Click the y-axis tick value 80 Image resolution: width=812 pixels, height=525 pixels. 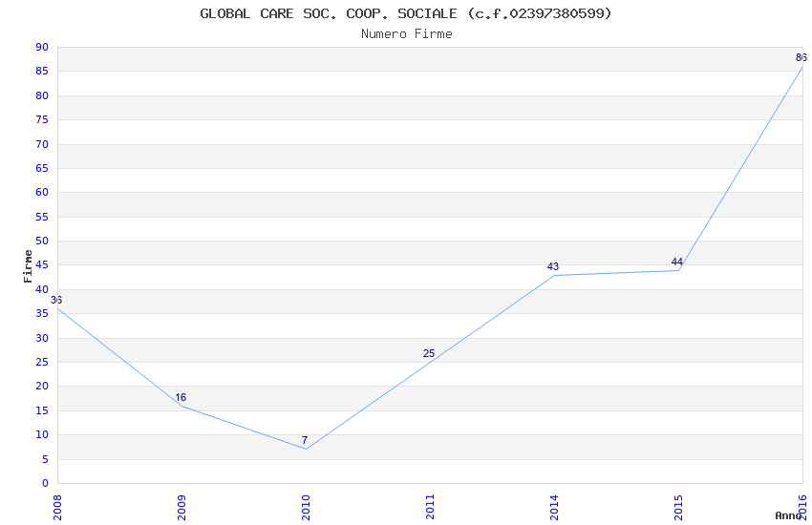click(x=42, y=95)
